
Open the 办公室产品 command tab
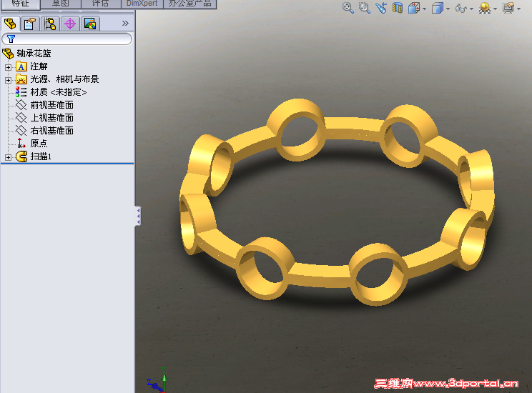click(x=189, y=4)
